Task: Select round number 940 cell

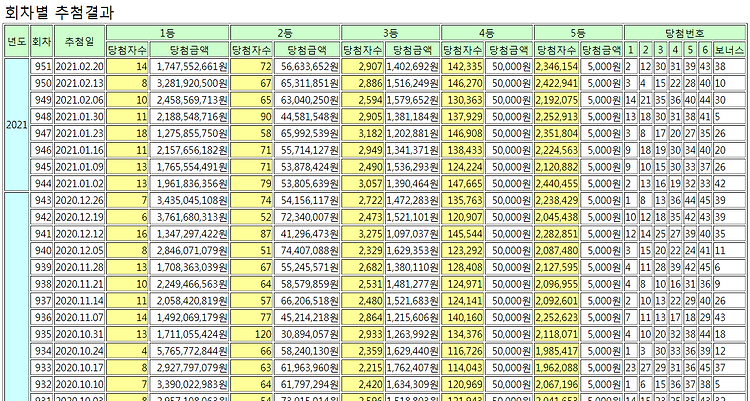Action: coord(42,251)
